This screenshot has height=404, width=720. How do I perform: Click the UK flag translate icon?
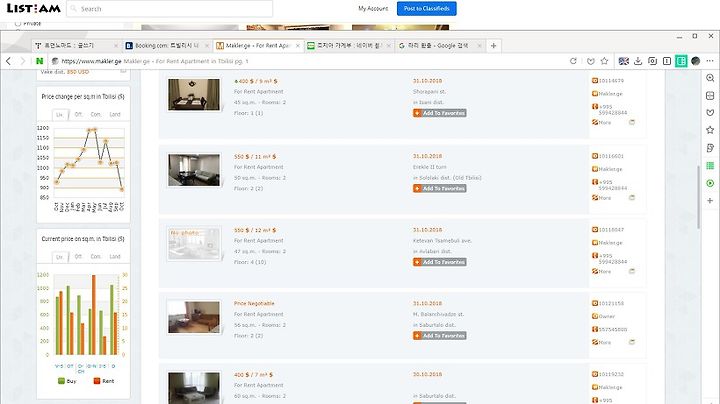[624, 61]
